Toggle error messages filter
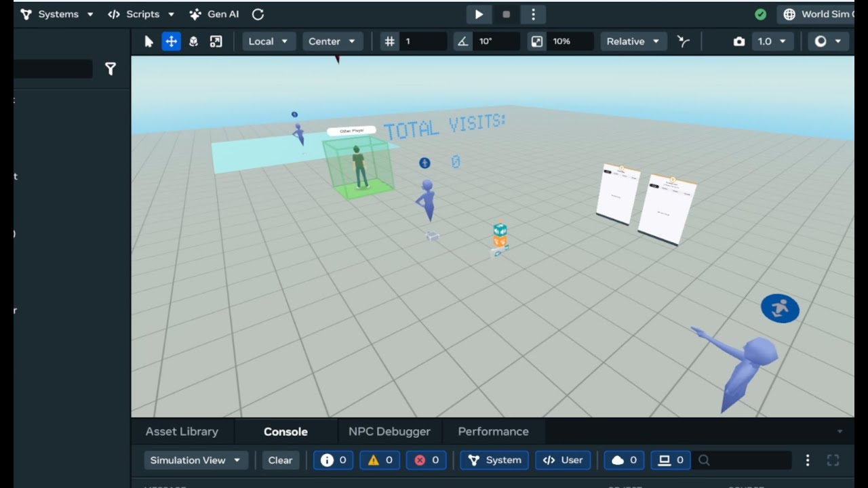This screenshot has height=488, width=868. 427,460
